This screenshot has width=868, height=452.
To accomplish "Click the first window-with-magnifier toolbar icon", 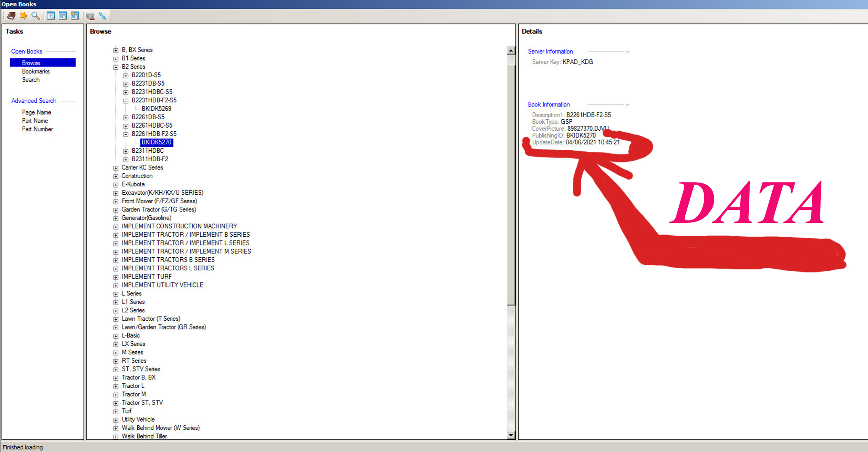I will coord(51,16).
